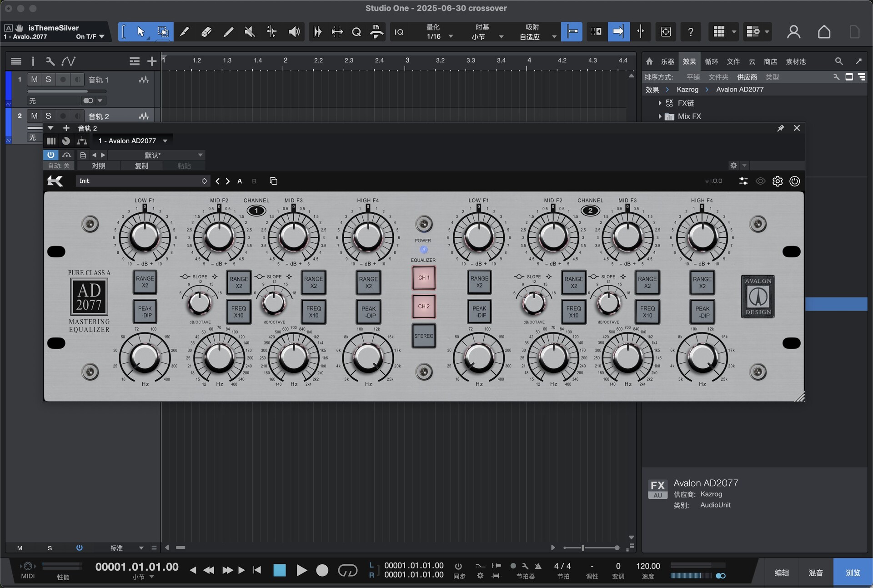Pin the plugin window
Screen dimensions: 873x588
[781, 128]
